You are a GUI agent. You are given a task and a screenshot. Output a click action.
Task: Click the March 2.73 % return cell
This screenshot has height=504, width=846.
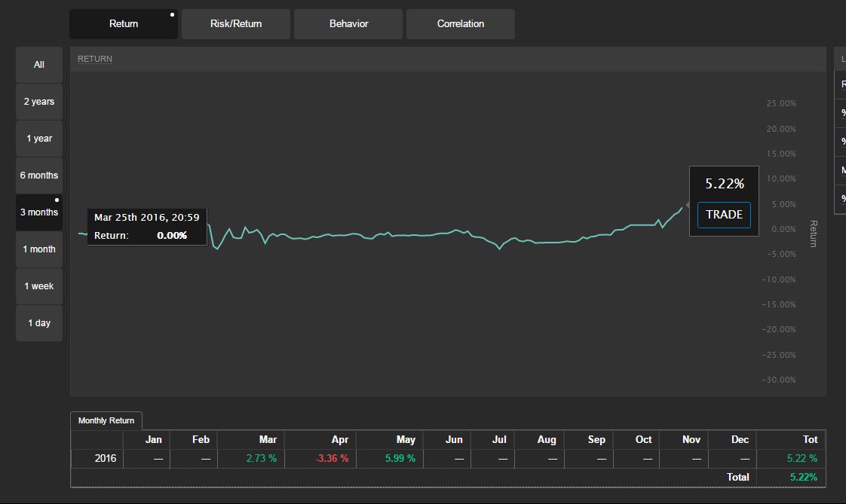coord(261,458)
